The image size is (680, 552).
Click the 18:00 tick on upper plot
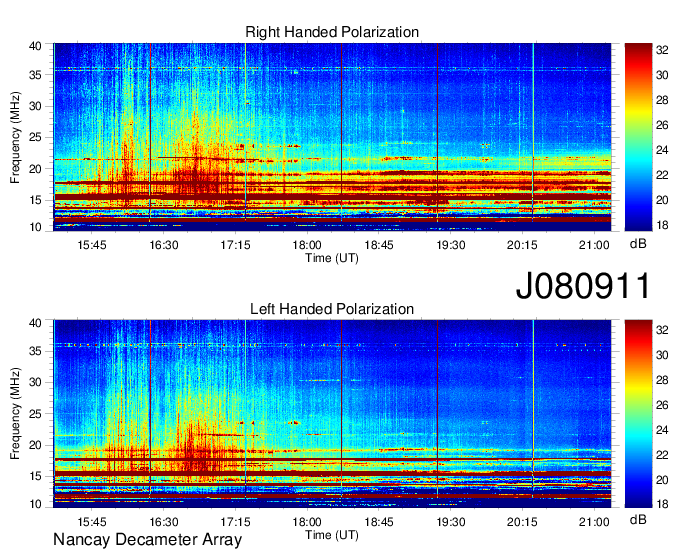coord(307,245)
